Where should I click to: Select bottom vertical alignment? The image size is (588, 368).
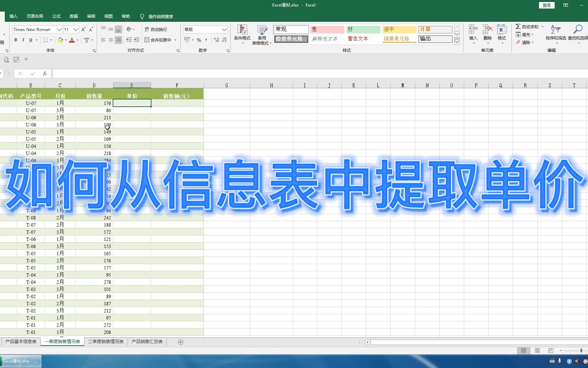coord(118,29)
